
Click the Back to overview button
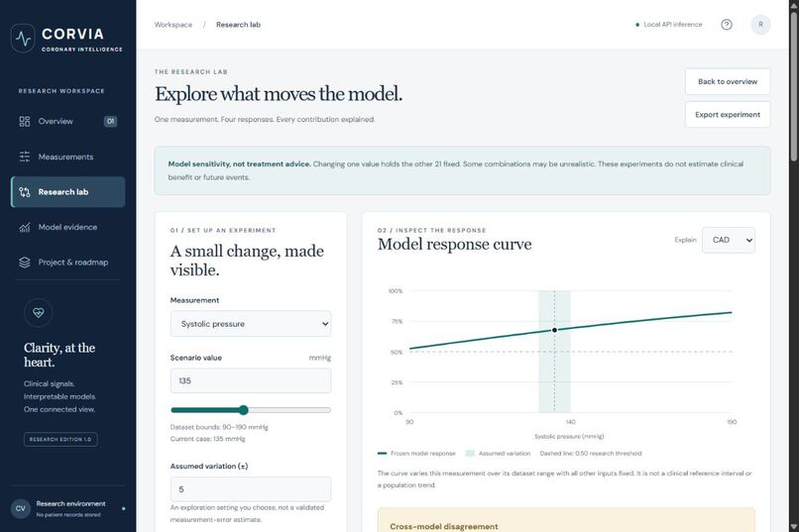[728, 81]
